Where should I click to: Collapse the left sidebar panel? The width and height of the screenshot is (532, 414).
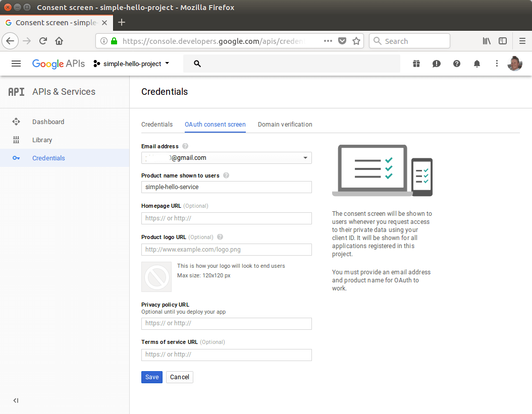point(16,400)
